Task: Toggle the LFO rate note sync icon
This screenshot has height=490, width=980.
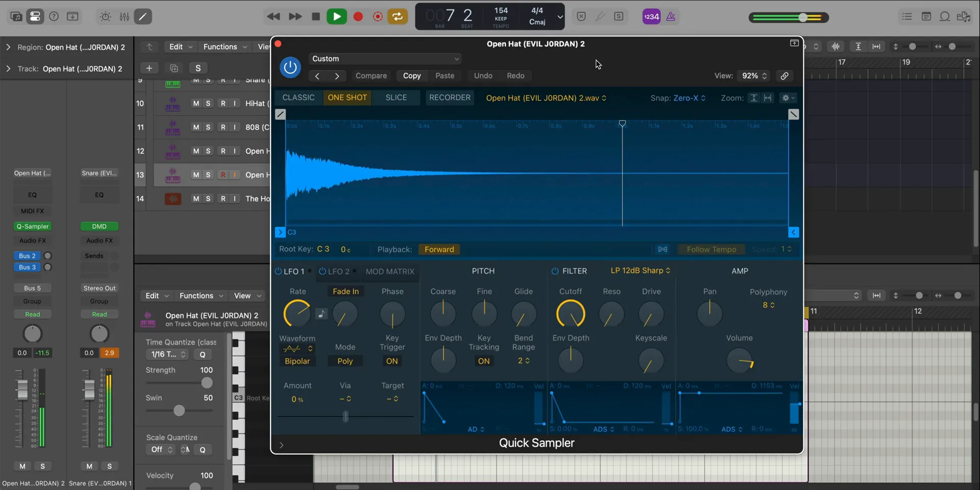Action: [x=321, y=313]
